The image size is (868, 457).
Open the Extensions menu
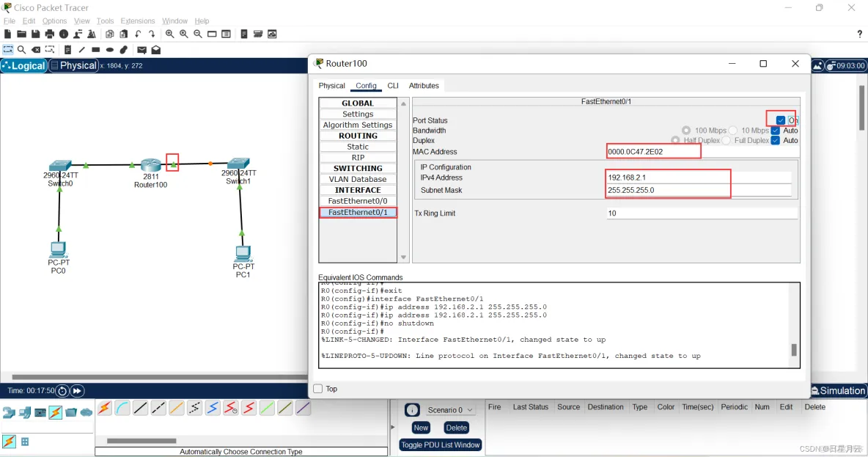coord(137,21)
